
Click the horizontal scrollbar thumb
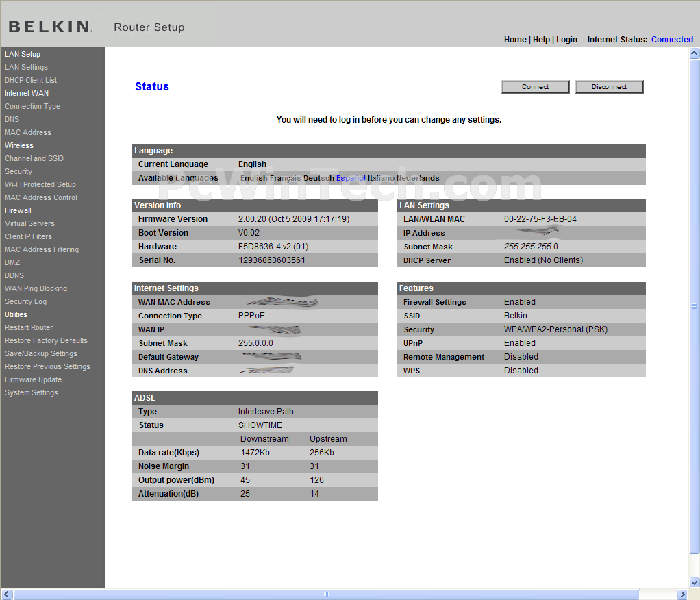point(326,595)
